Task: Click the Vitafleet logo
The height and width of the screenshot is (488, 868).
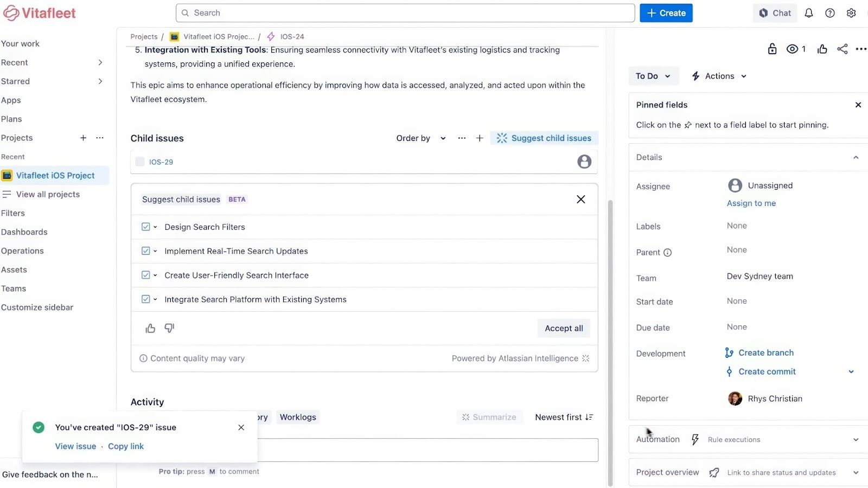Action: coord(39,12)
